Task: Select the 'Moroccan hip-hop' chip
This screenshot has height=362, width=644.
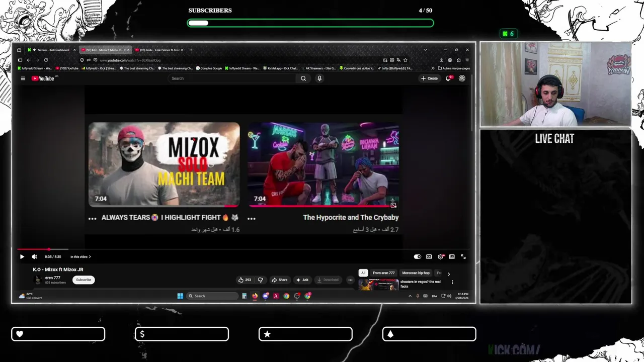Action: tap(416, 273)
